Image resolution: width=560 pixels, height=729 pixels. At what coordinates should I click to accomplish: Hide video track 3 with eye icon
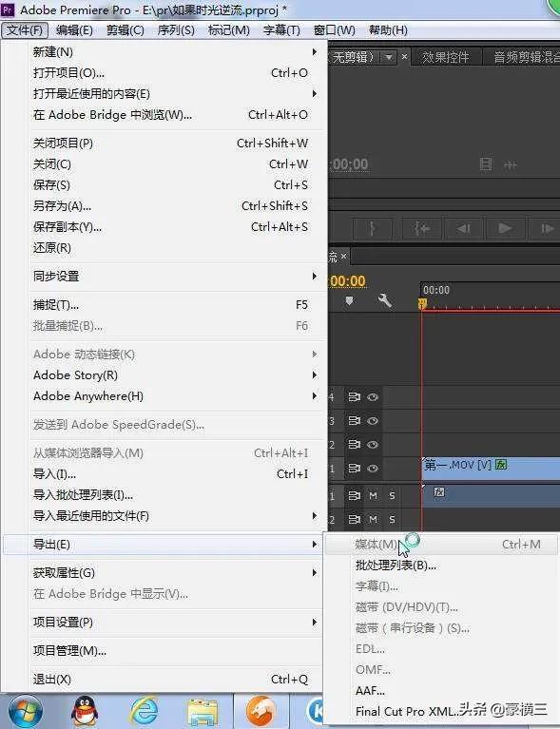point(373,421)
